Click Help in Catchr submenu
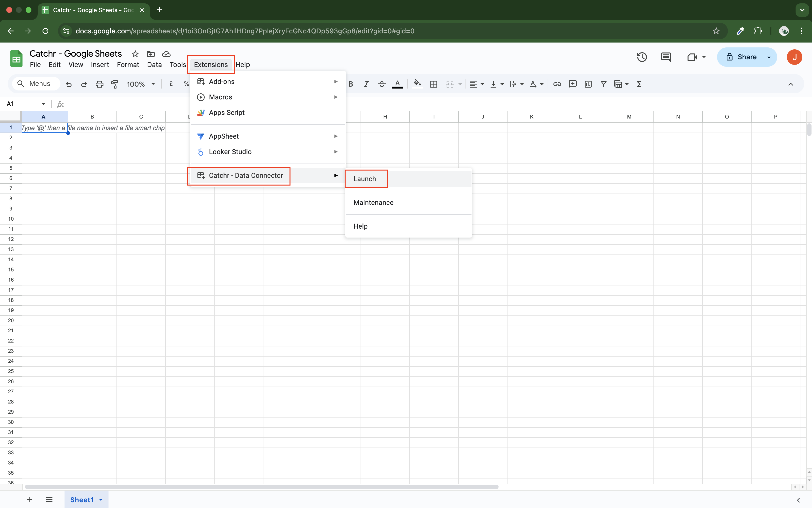The width and height of the screenshot is (812, 508). pos(408,226)
